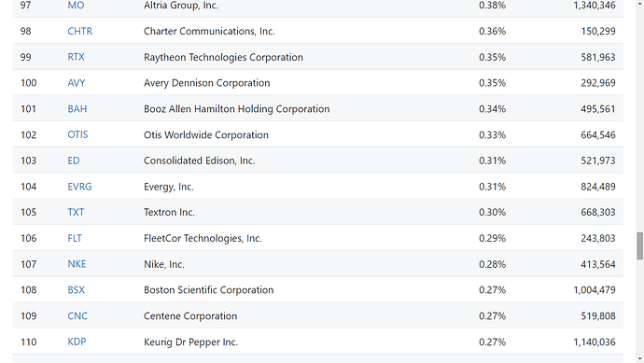The image size is (644, 363).
Task: Click the vertical scrollbar thumb
Action: (640, 246)
